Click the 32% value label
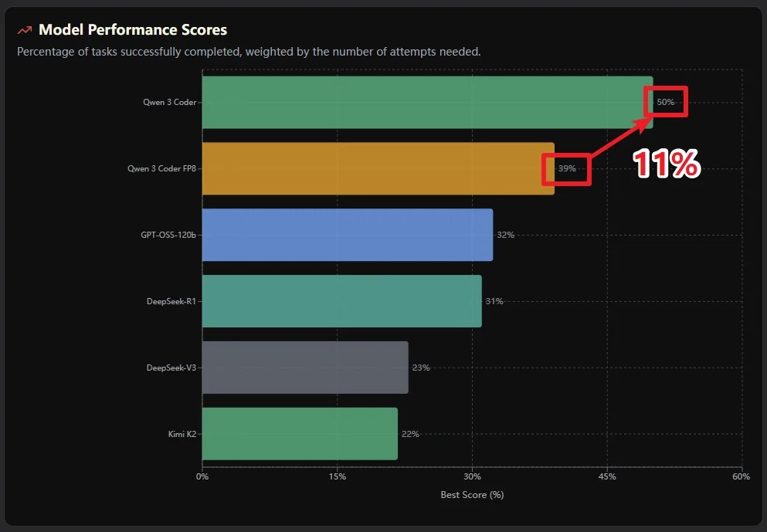Viewport: 767px width, 532px height. pyautogui.click(x=506, y=236)
